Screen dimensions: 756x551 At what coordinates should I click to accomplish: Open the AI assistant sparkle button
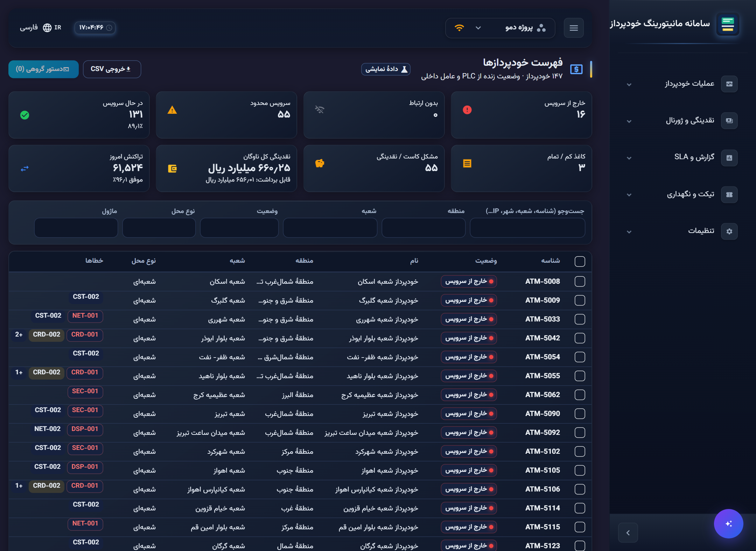[729, 523]
